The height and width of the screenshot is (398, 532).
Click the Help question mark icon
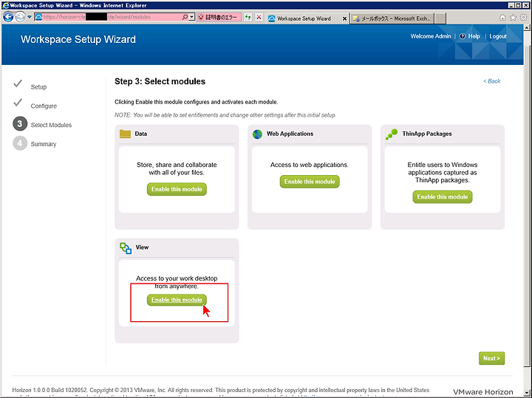[x=463, y=36]
